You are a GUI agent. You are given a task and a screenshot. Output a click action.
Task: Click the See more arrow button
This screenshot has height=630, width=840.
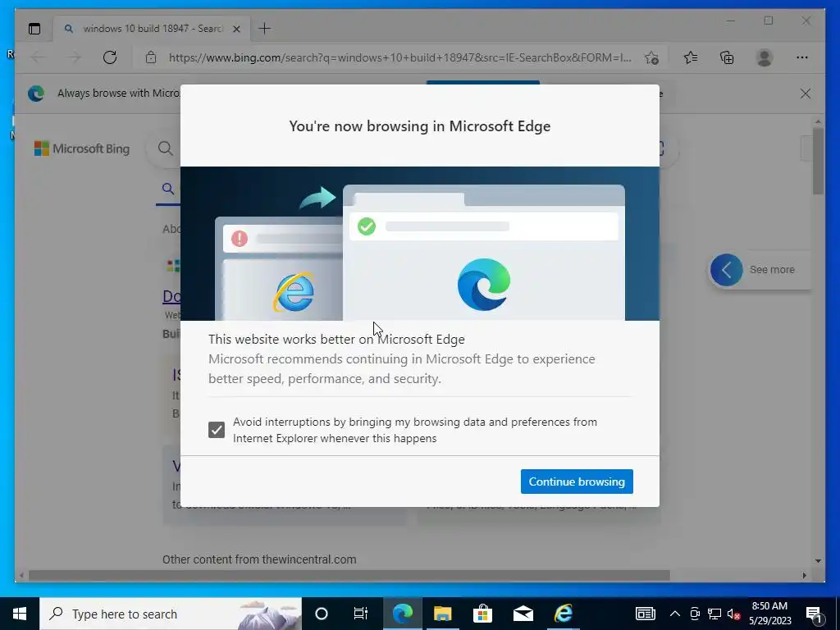[727, 270]
